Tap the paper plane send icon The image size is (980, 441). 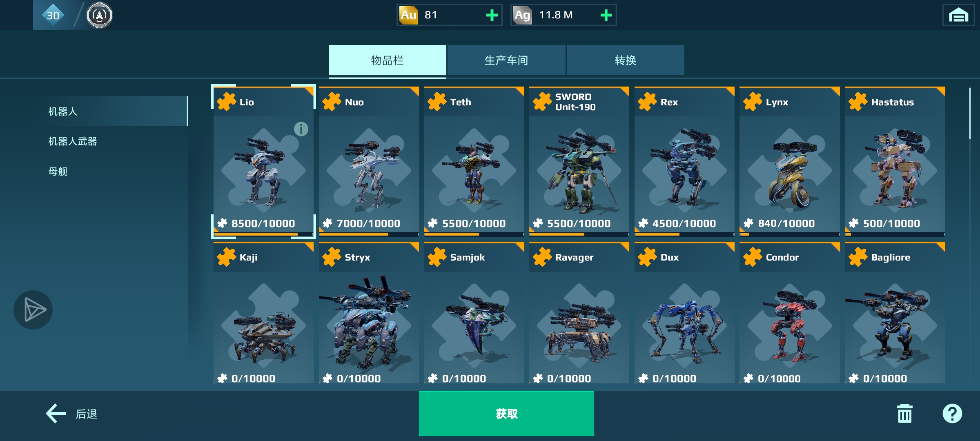33,310
